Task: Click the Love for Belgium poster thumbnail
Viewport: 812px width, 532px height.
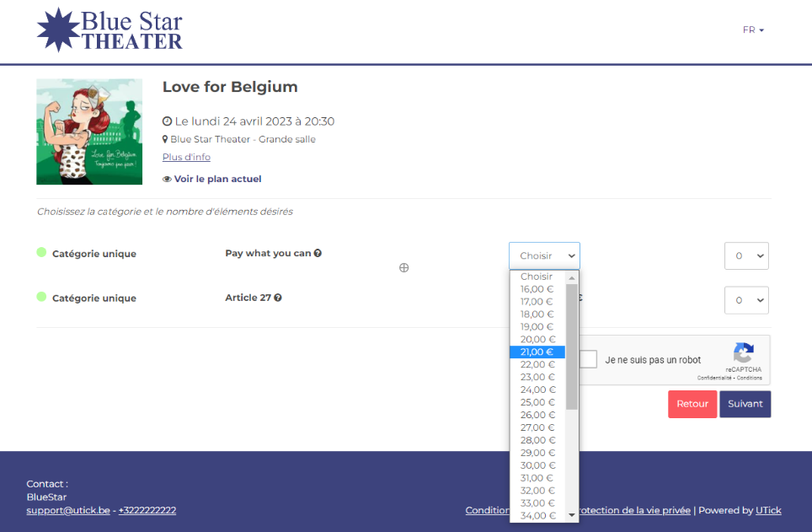Action: click(89, 132)
